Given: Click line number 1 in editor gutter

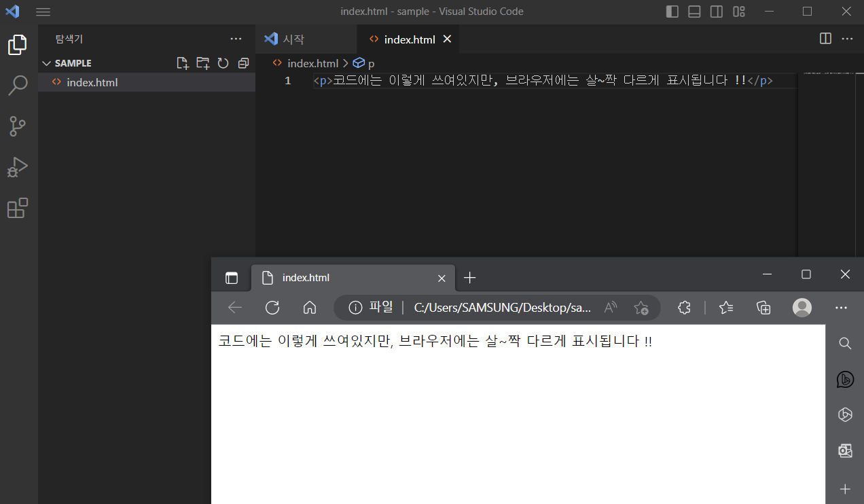Looking at the screenshot, I should pyautogui.click(x=288, y=81).
